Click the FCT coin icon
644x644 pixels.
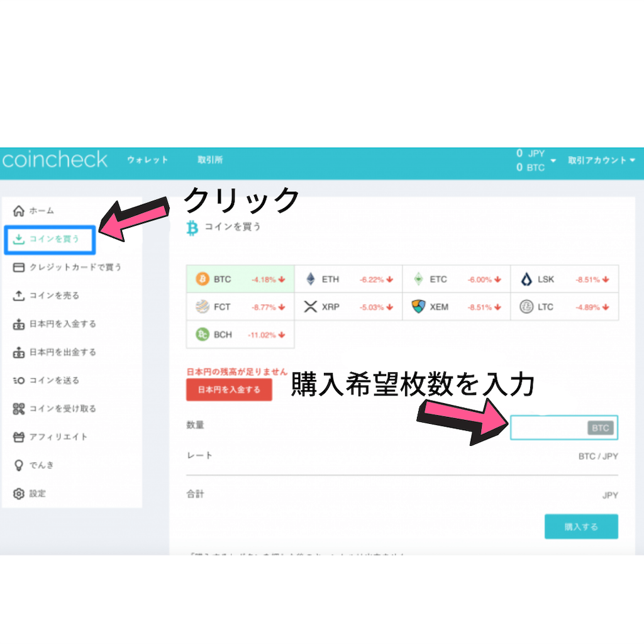202,306
